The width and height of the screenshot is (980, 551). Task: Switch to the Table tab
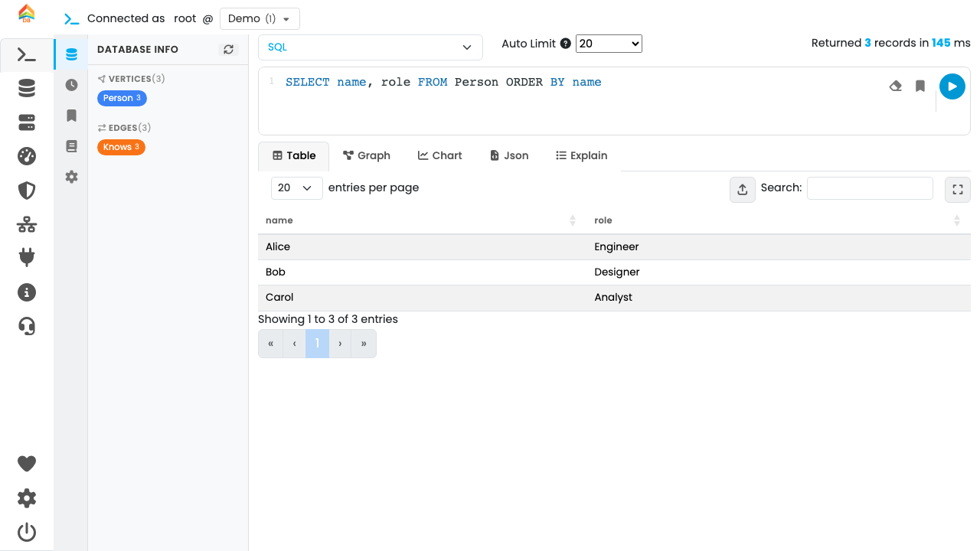(x=294, y=156)
